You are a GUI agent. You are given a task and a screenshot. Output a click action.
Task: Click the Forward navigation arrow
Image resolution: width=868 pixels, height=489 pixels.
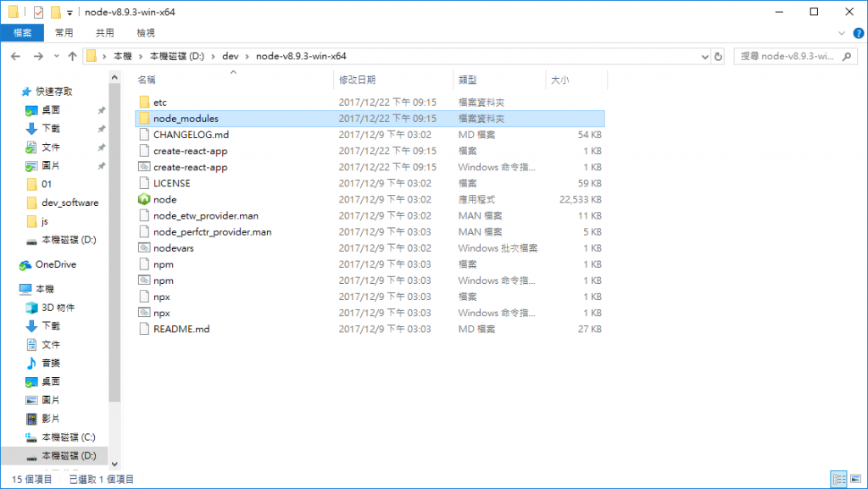(37, 56)
